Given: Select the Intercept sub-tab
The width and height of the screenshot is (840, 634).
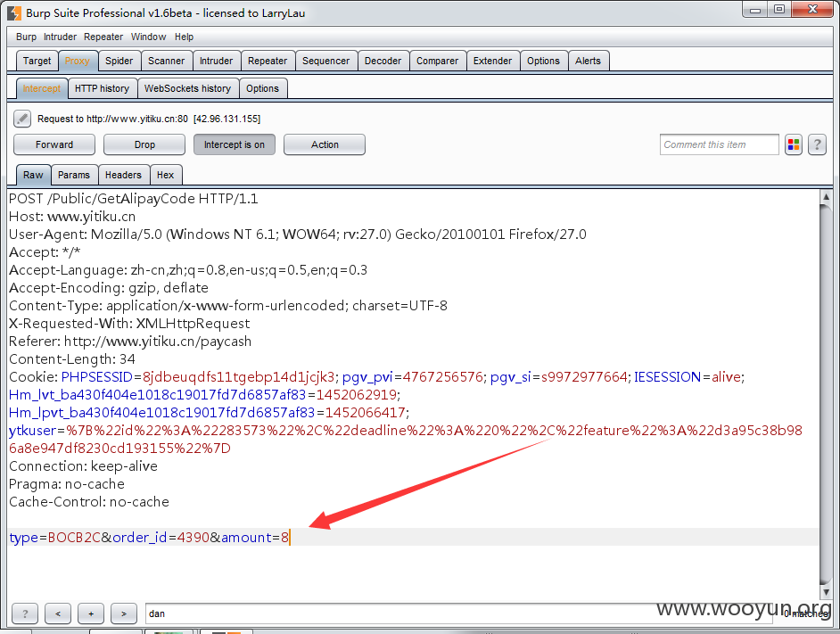Looking at the screenshot, I should coord(42,89).
